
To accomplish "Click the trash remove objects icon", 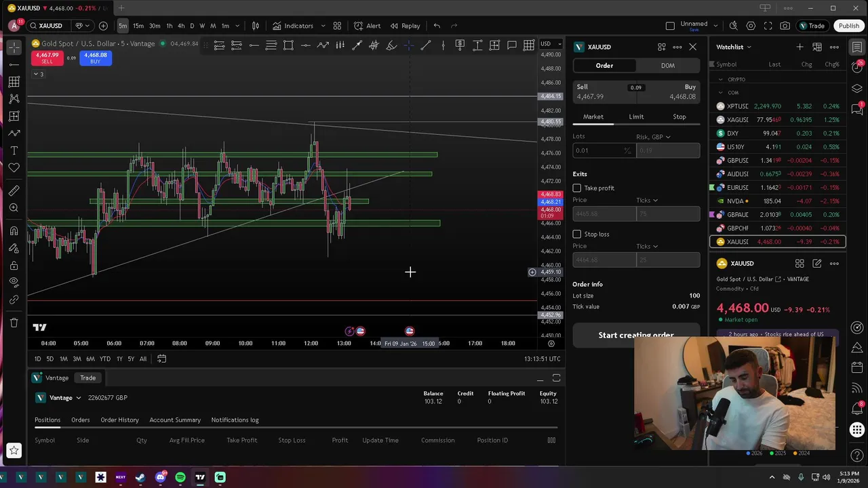I will click(14, 323).
